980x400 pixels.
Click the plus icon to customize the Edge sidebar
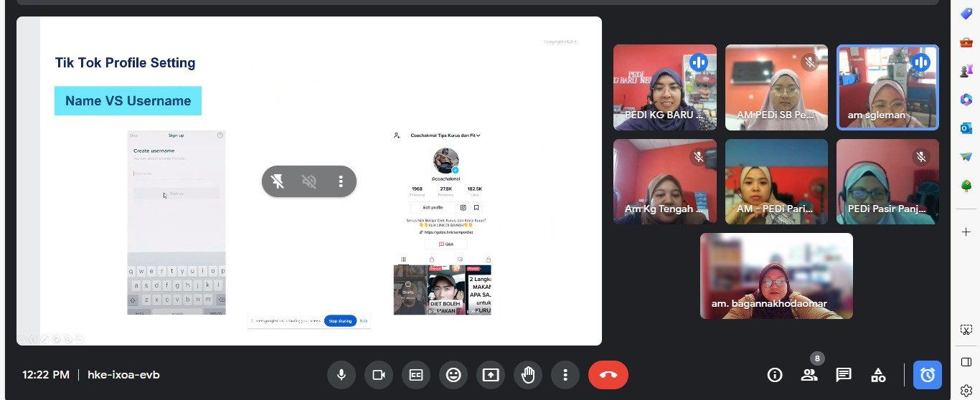click(966, 232)
